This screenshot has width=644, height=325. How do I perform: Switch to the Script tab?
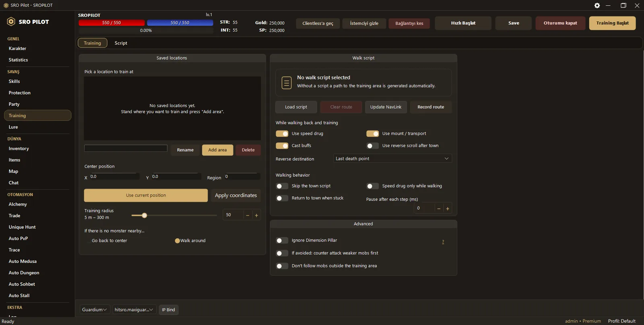click(121, 43)
